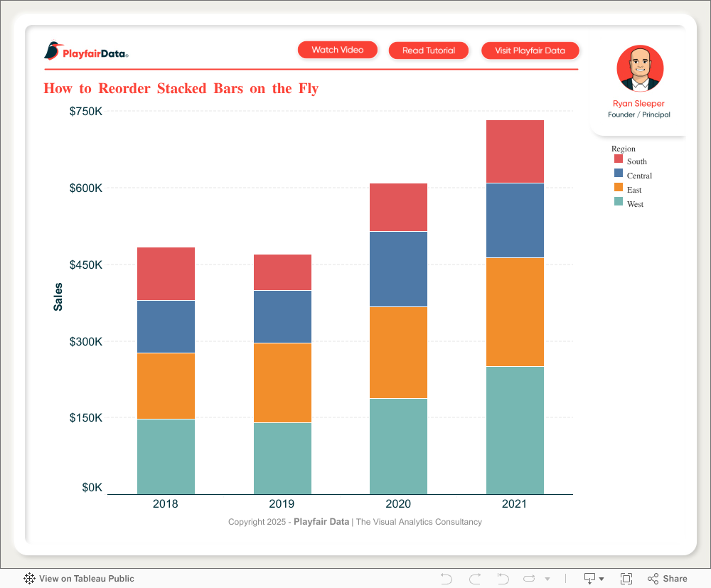Open View on Tableau Public

pyautogui.click(x=79, y=579)
